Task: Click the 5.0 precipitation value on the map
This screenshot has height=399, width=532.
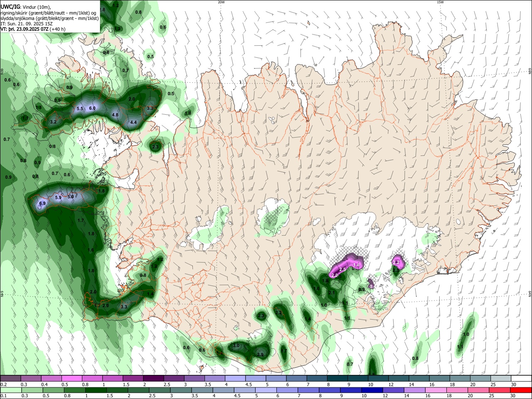Action: point(71,197)
